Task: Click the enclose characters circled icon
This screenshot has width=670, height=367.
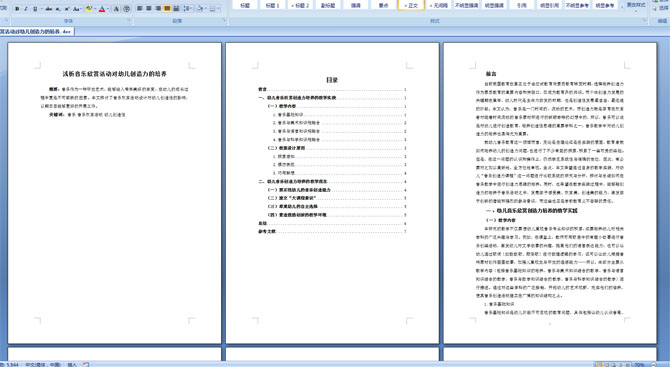Action: (126, 9)
